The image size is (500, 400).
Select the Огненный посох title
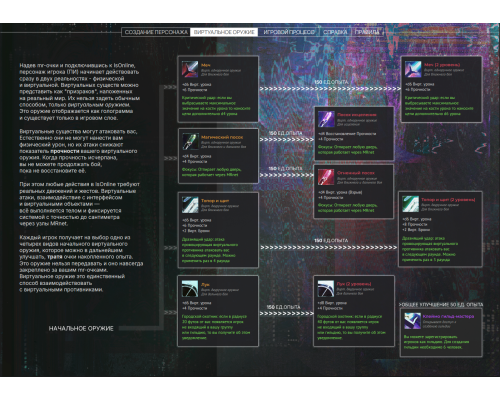[356, 173]
